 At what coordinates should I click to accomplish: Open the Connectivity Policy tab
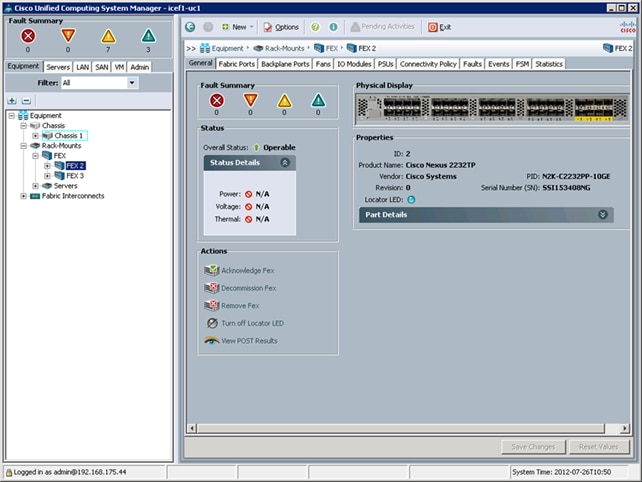(x=428, y=64)
